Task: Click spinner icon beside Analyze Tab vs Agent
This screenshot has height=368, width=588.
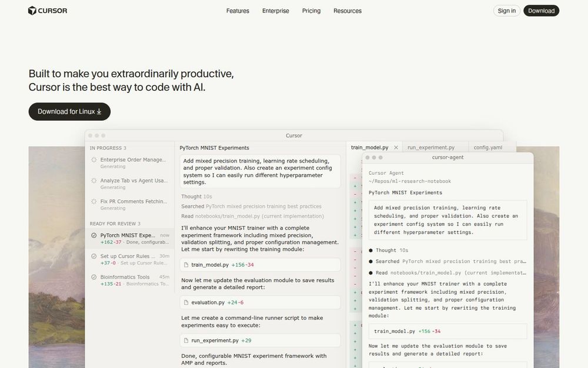Action: 93,181
